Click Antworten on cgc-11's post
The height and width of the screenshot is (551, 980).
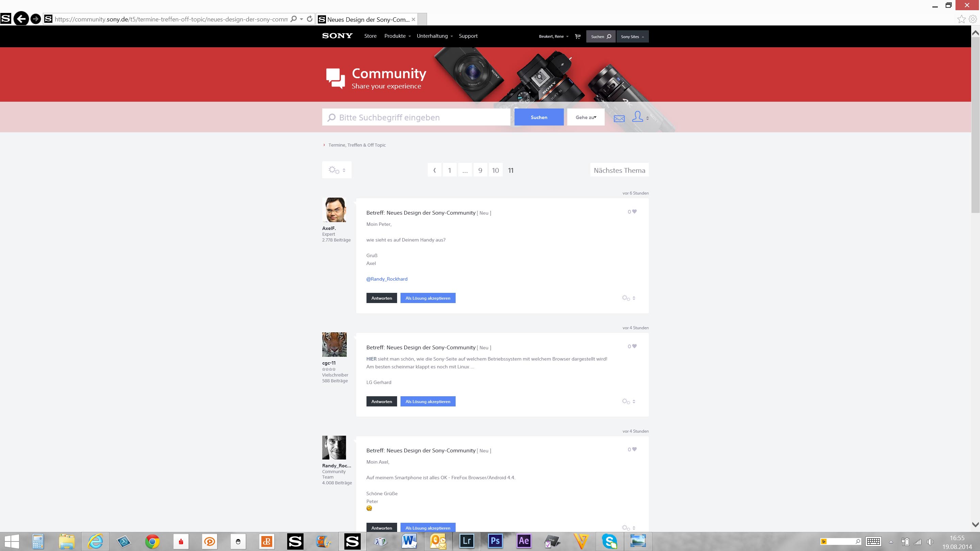(381, 402)
